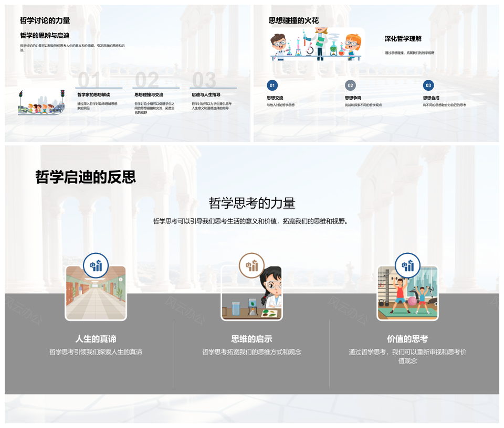Click the girl scientist with magnifier image
The width and height of the screenshot is (504, 428).
click(251, 294)
